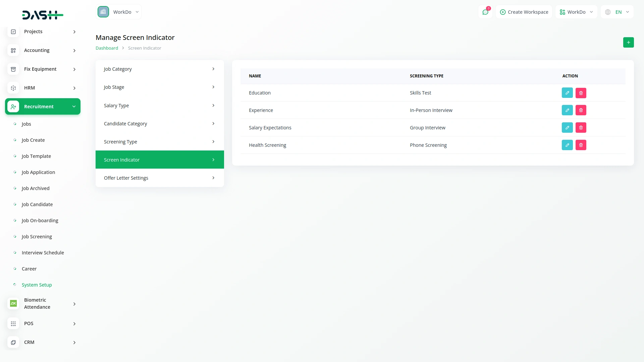Click the CRM sidebar icon

pos(13,342)
